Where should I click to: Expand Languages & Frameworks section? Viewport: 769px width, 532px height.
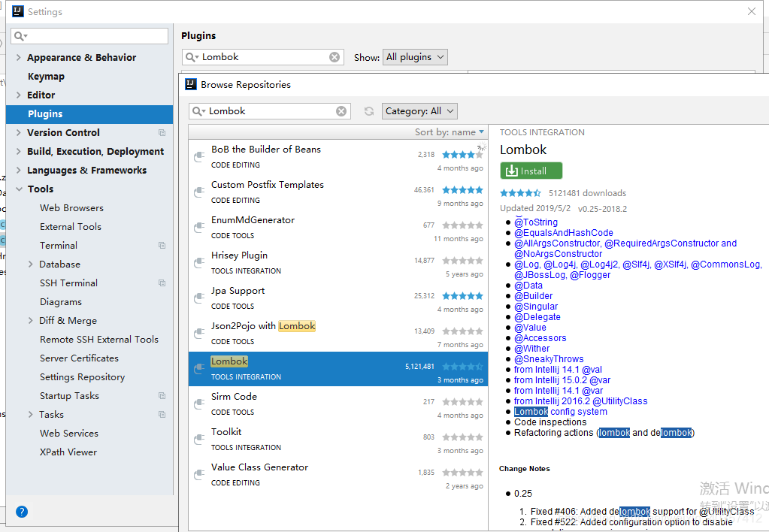tap(19, 170)
